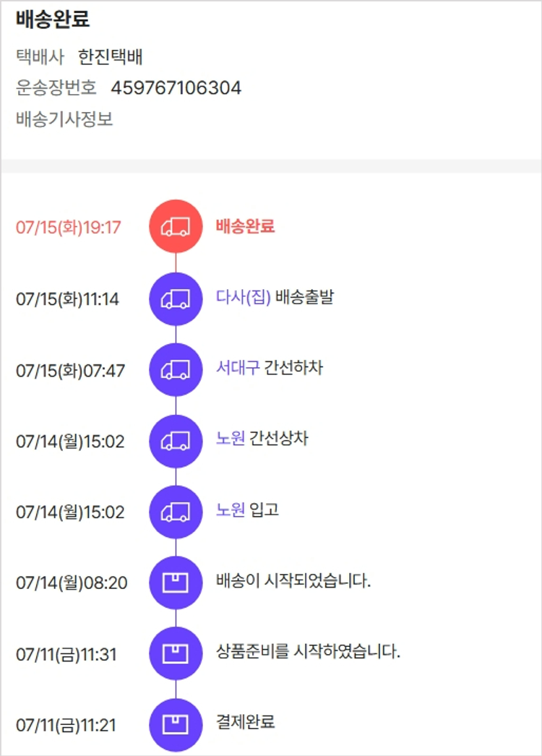Click the 배송기사정보 label

pos(64,119)
